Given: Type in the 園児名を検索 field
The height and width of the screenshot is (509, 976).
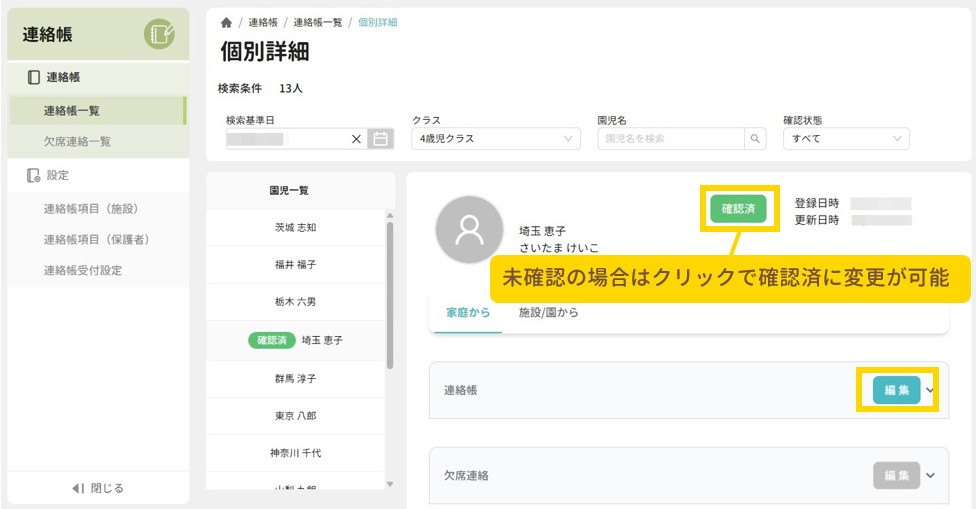Looking at the screenshot, I should tap(670, 139).
